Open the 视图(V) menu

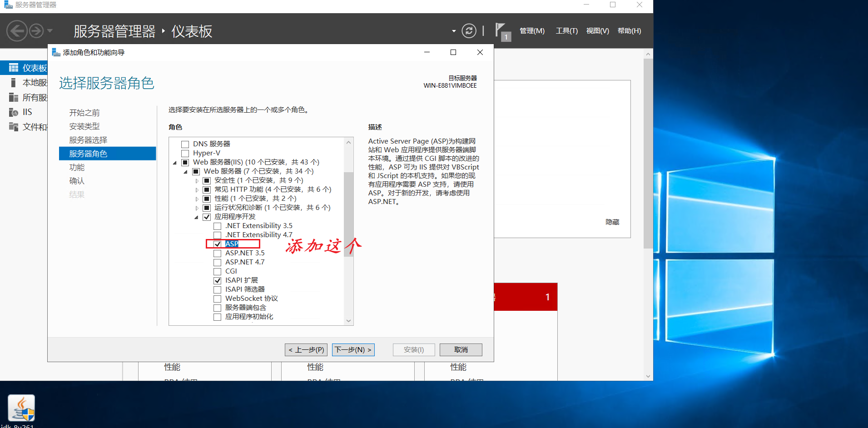[597, 31]
